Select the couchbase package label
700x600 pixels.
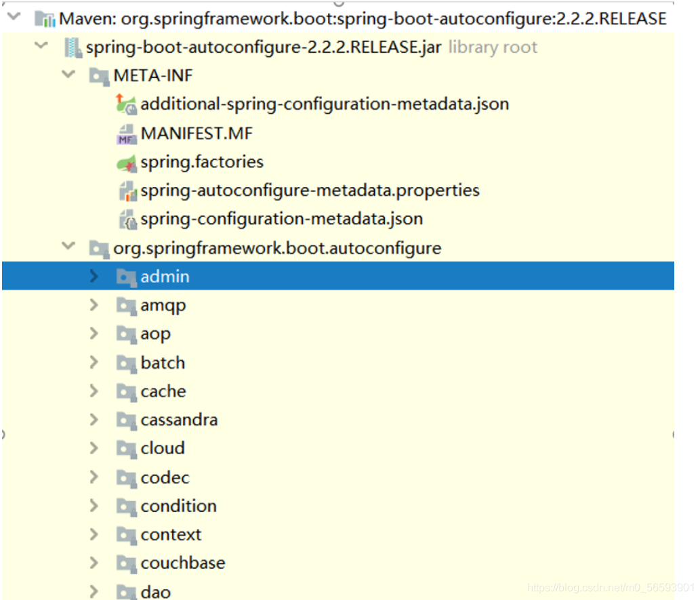click(183, 564)
